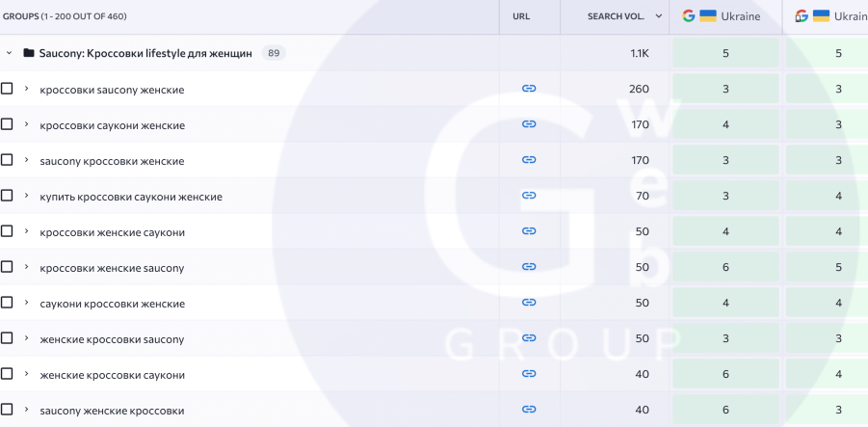
Task: Select checkbox next to купить кроссовки саукони женские
Action: [8, 196]
